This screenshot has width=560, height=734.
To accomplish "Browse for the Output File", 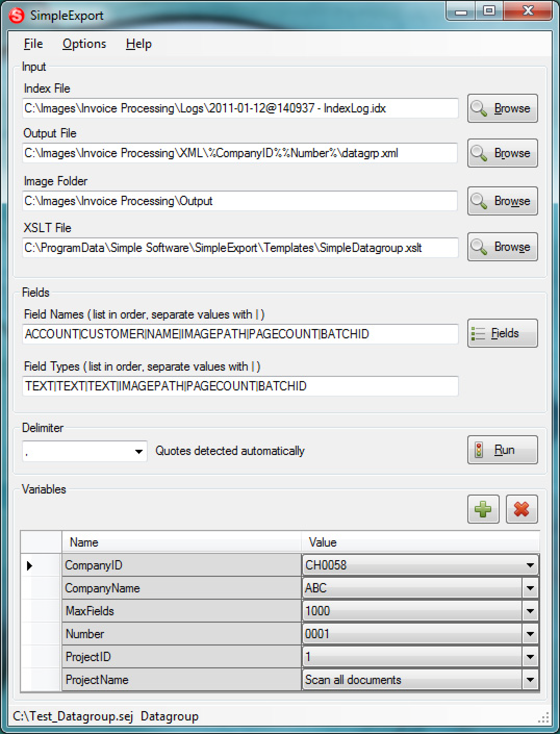I will coord(502,153).
